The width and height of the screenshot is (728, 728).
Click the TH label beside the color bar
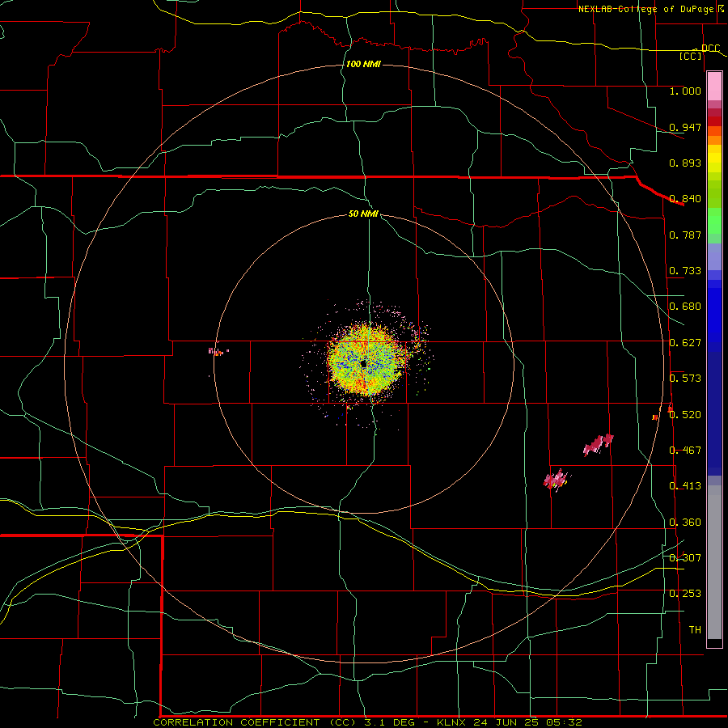[695, 630]
